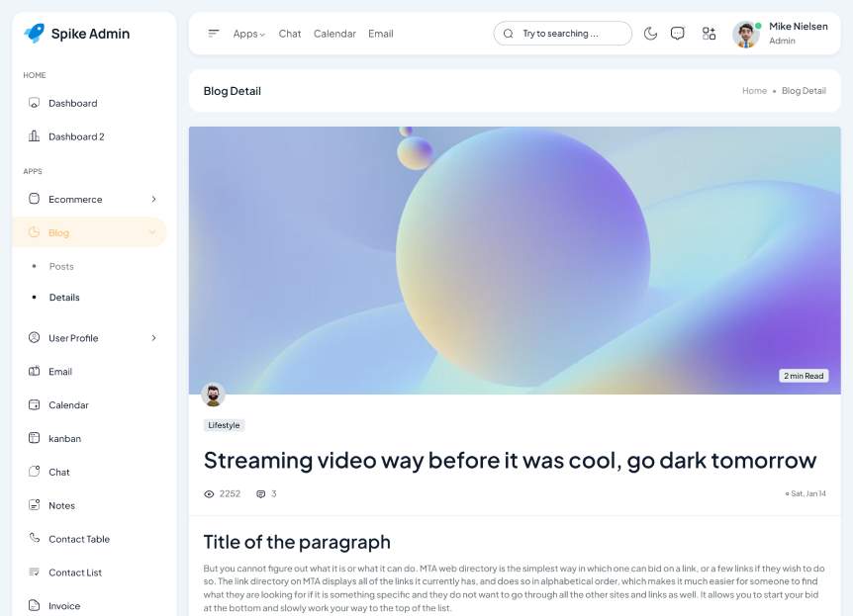Select Posts under the Blog menu
Image resolution: width=853 pixels, height=616 pixels.
tap(61, 266)
